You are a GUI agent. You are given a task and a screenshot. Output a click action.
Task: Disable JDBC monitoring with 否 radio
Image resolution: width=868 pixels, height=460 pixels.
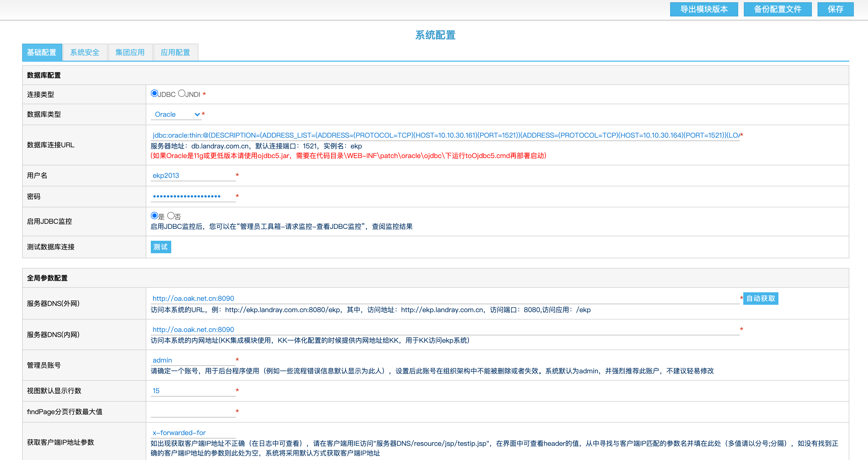pos(171,216)
